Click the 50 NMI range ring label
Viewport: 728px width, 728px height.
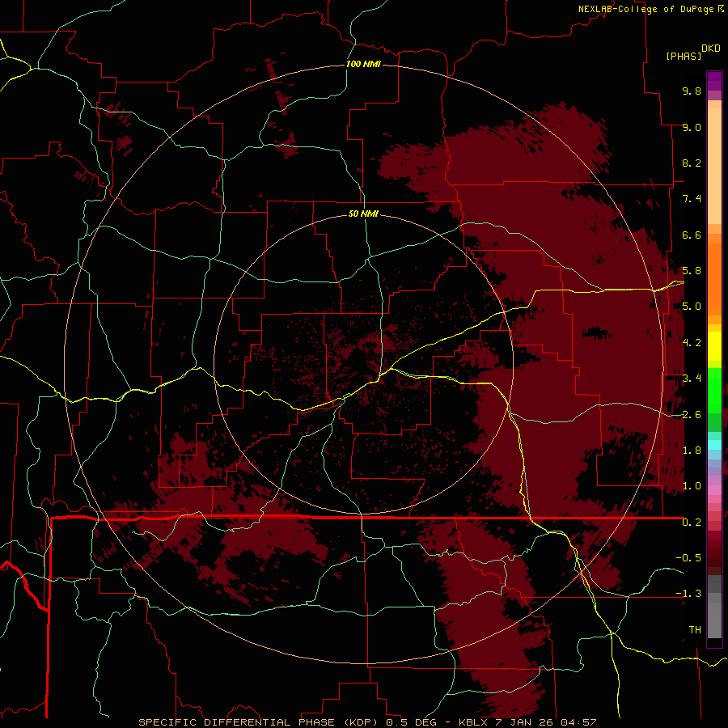pyautogui.click(x=363, y=214)
